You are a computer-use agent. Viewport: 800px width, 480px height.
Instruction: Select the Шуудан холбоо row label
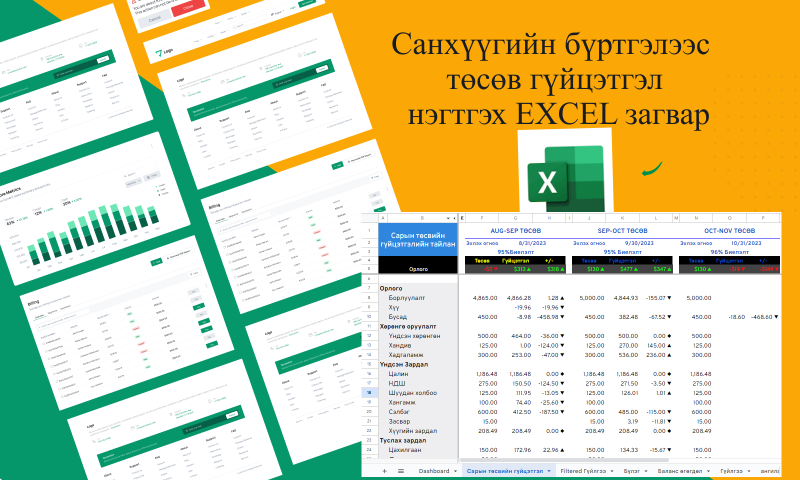pos(412,393)
